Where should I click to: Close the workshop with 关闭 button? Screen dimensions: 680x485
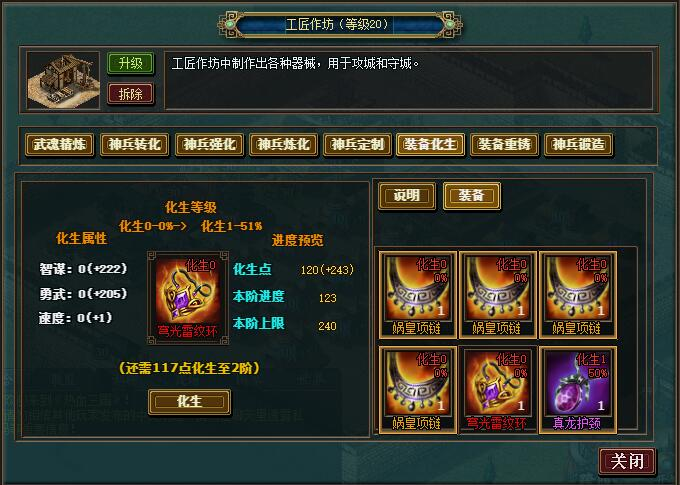[x=627, y=461]
